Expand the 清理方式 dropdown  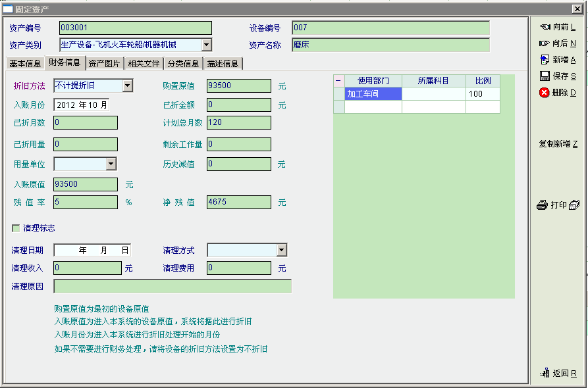[281, 250]
